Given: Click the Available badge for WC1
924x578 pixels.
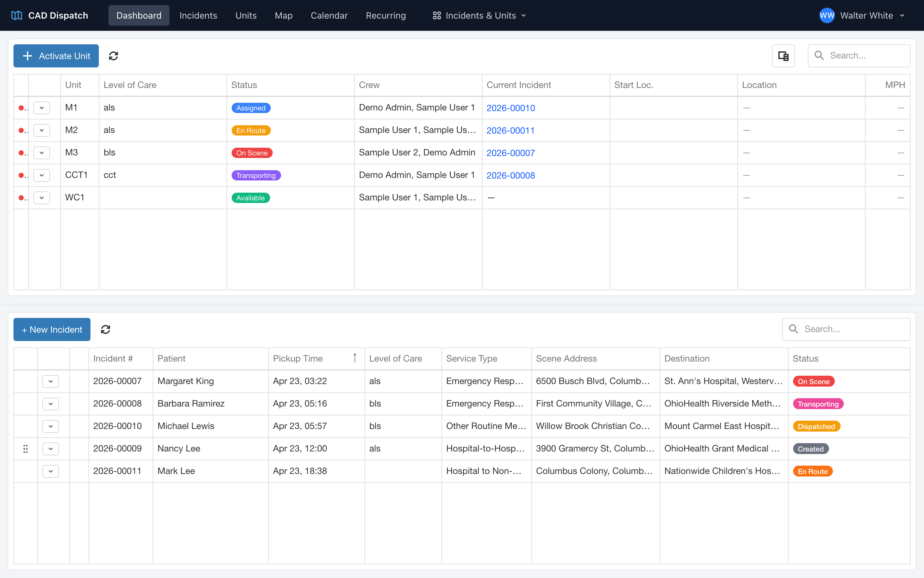Looking at the screenshot, I should click(x=251, y=197).
